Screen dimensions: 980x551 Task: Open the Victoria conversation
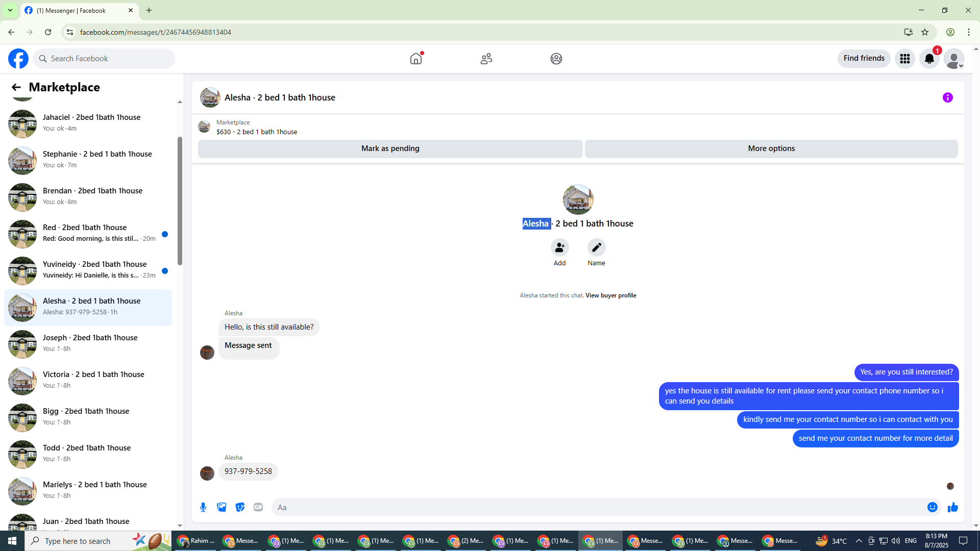[88, 381]
